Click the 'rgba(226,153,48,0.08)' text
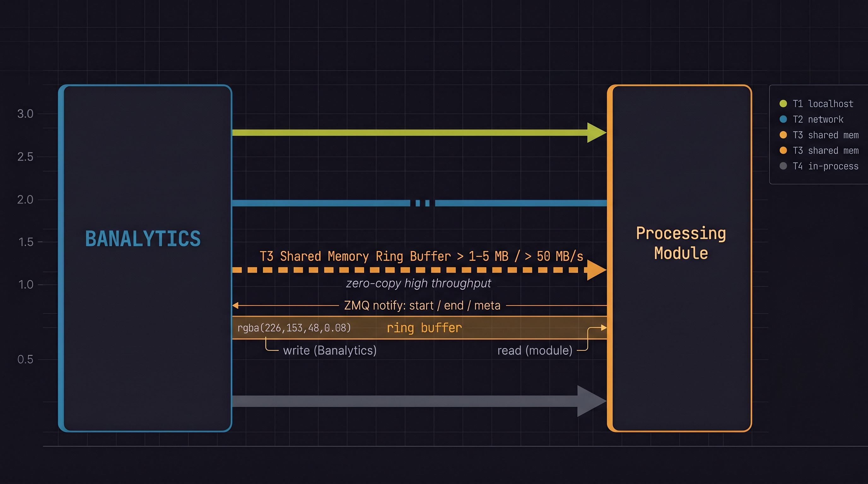This screenshot has width=868, height=484. point(294,328)
